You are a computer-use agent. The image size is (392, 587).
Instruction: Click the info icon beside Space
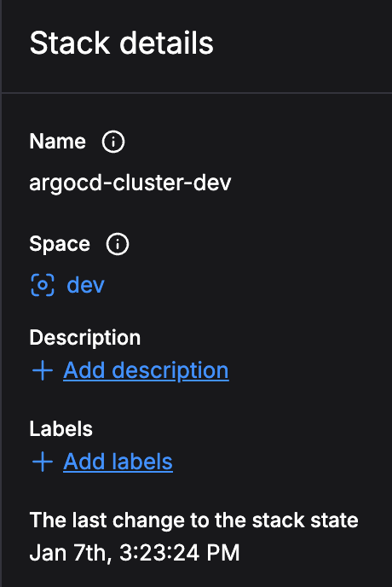(x=118, y=244)
